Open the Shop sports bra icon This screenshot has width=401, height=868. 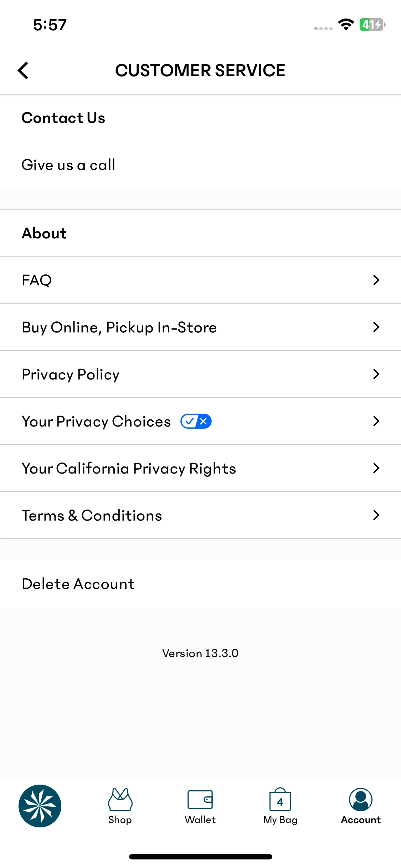tap(120, 799)
